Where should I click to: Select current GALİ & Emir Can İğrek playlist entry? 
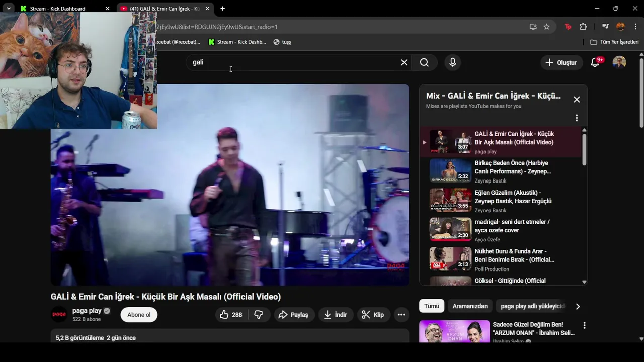[x=502, y=142]
